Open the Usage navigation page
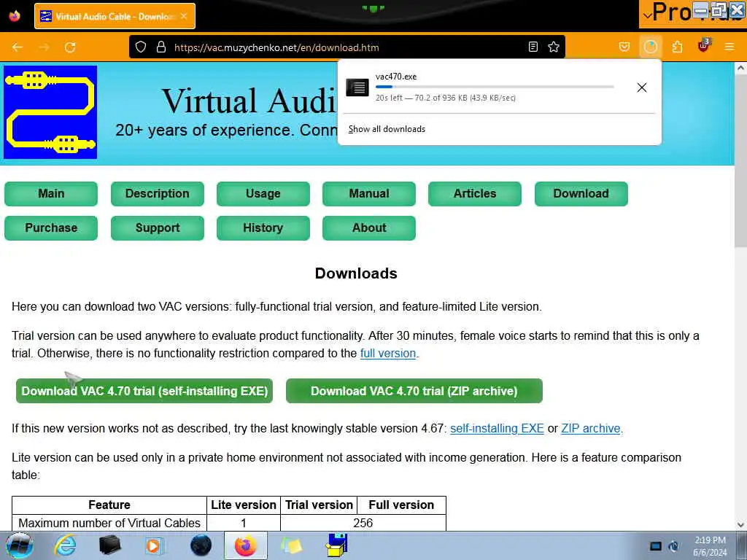This screenshot has width=747, height=560. [263, 194]
